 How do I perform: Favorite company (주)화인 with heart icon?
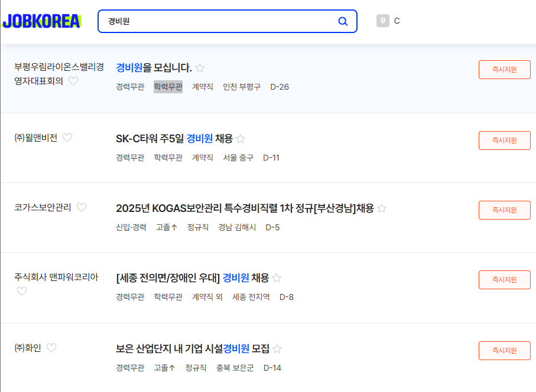(51, 348)
